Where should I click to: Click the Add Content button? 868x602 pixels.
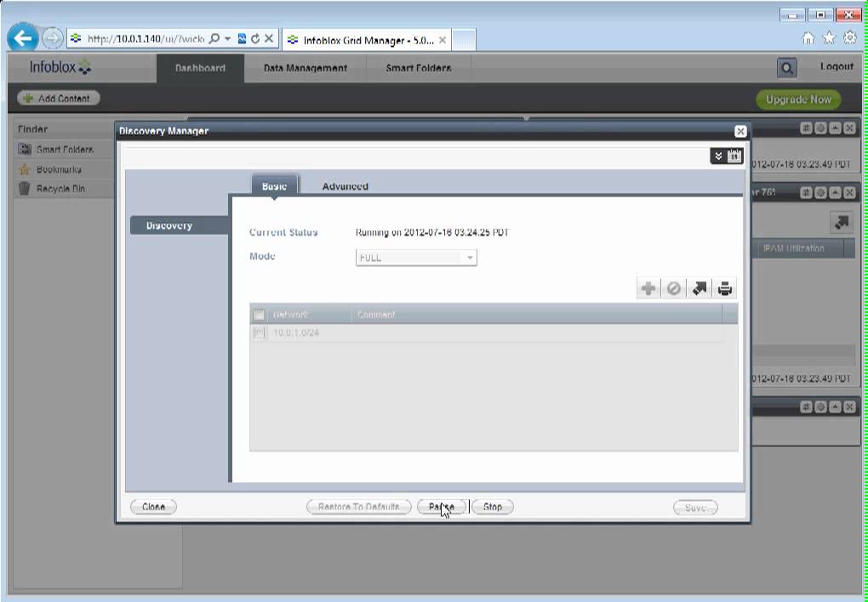58,99
